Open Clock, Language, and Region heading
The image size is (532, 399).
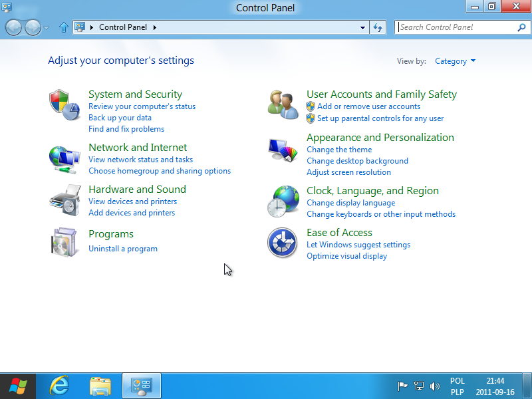tap(372, 191)
